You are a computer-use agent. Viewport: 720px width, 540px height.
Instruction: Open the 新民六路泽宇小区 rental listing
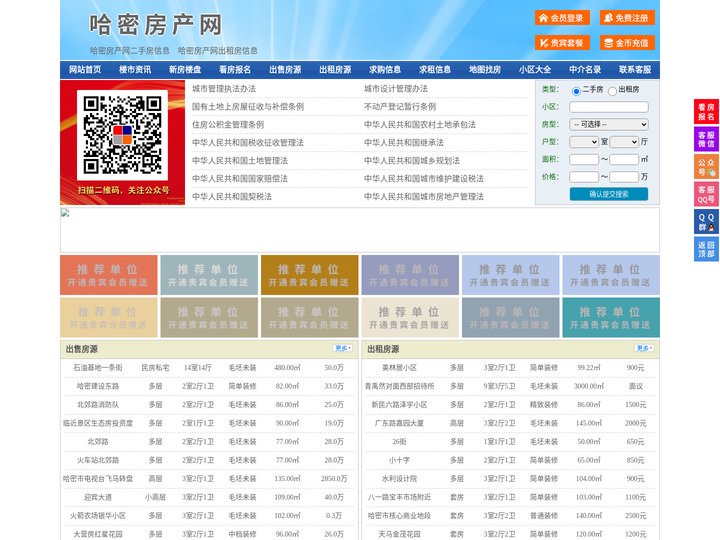click(x=399, y=405)
